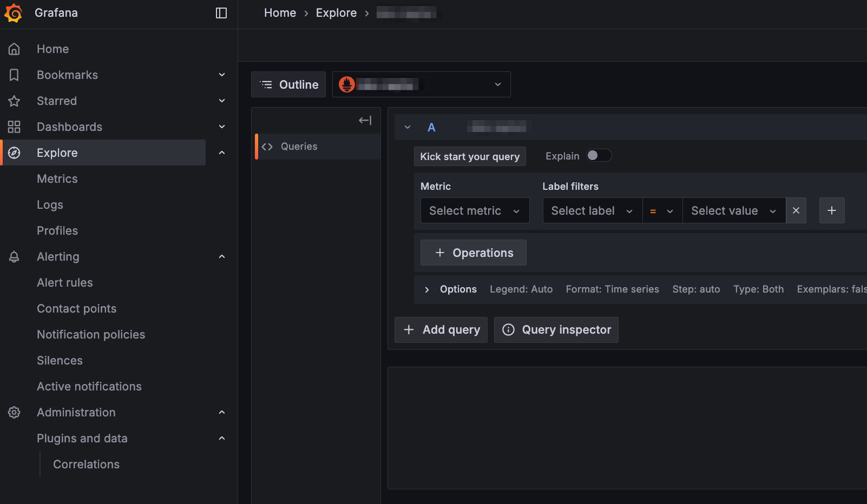
Task: Collapse query A with its header chevron
Action: point(408,127)
